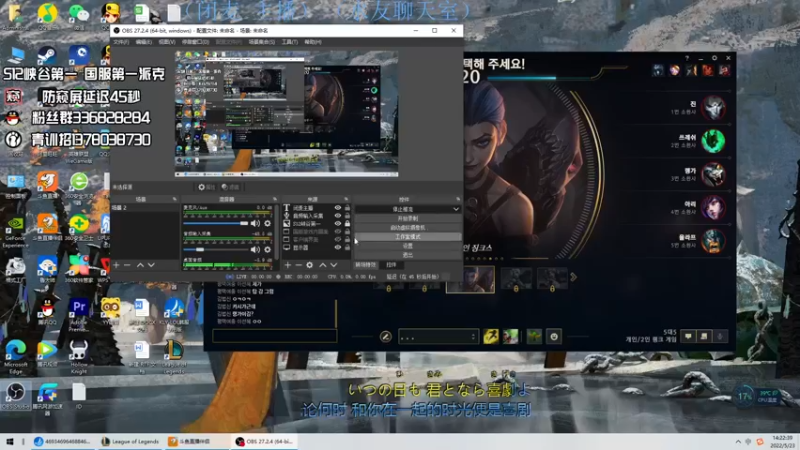800x450 pixels.
Task: Open the Adobe Premiere desktop icon
Action: (79, 313)
